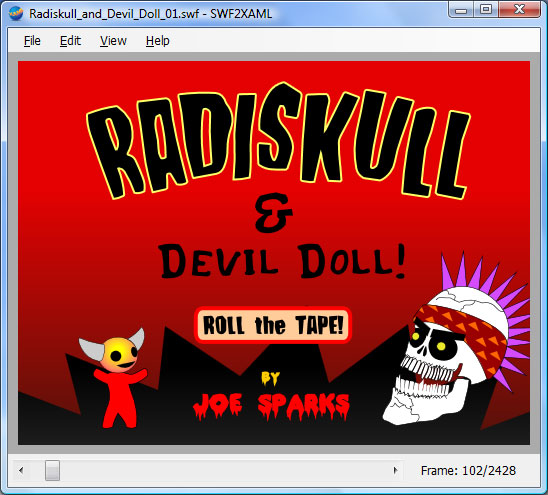Image resolution: width=548 pixels, height=495 pixels.
Task: Click the ampersand symbol below the title
Action: point(273,213)
